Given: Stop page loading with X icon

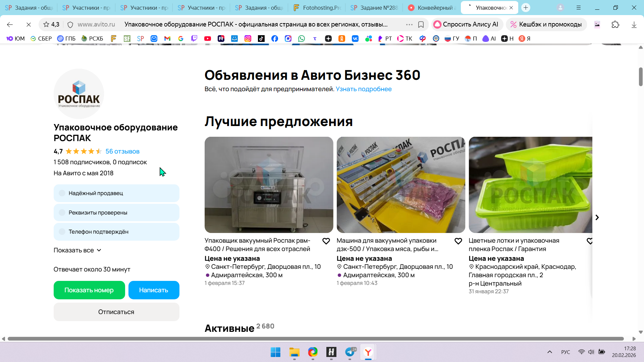Looking at the screenshot, I should (29, 24).
